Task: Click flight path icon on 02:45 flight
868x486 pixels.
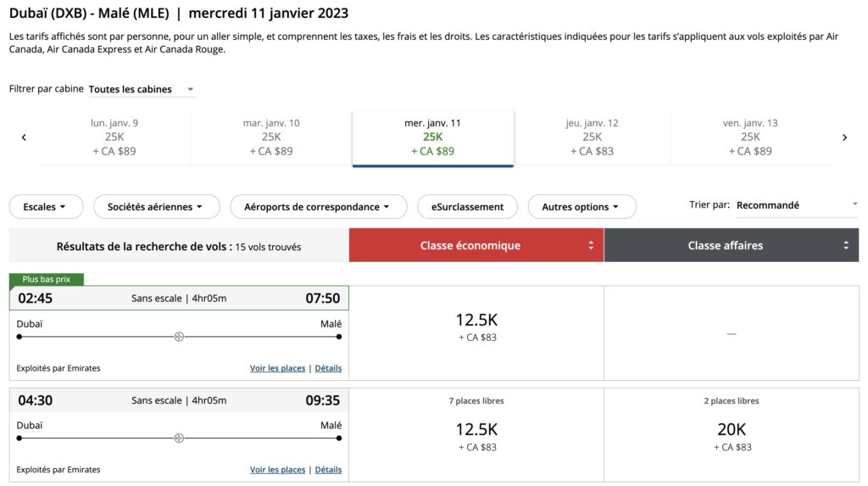Action: pos(179,337)
